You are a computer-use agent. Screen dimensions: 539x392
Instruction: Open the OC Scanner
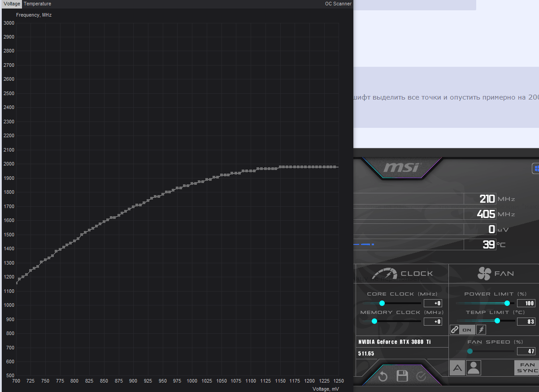(x=338, y=4)
